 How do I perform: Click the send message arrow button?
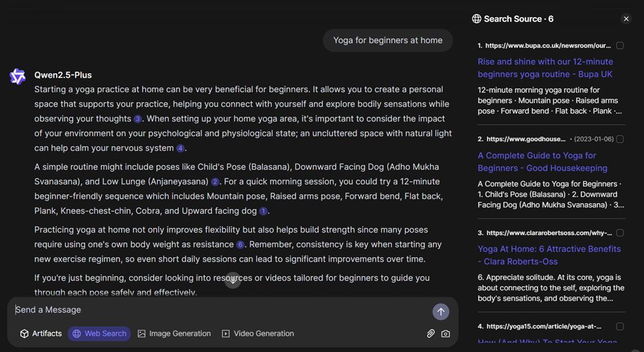[441, 312]
